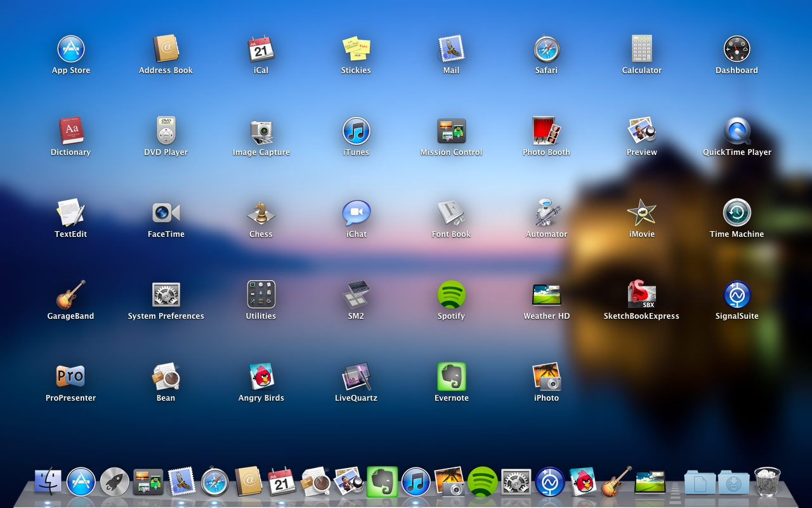This screenshot has width=812, height=508.
Task: Launch QuickTime Player
Action: click(737, 131)
